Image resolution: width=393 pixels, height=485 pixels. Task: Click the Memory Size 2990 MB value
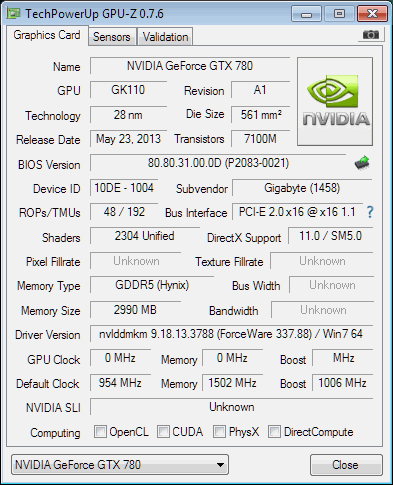(136, 310)
